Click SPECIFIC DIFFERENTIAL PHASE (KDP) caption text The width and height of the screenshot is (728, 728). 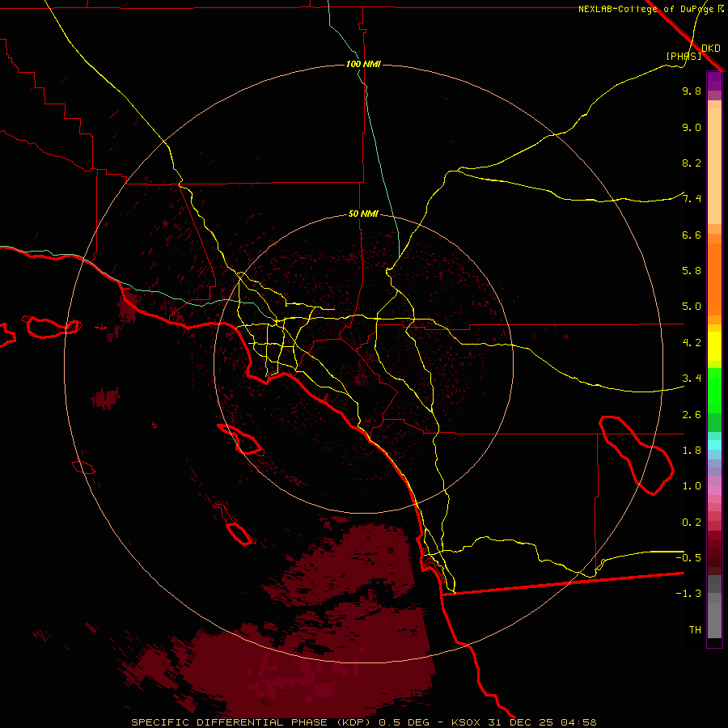250,722
